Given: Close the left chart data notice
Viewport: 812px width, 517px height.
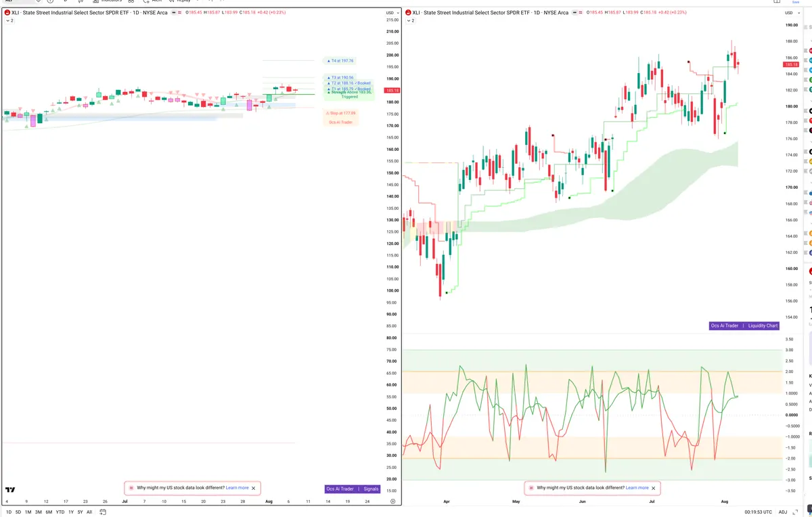Looking at the screenshot, I should pyautogui.click(x=254, y=488).
